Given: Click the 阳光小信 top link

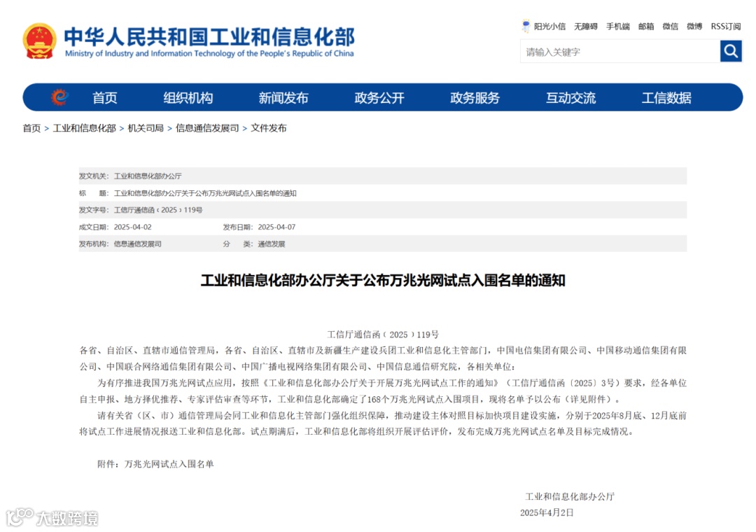Looking at the screenshot, I should tap(549, 27).
